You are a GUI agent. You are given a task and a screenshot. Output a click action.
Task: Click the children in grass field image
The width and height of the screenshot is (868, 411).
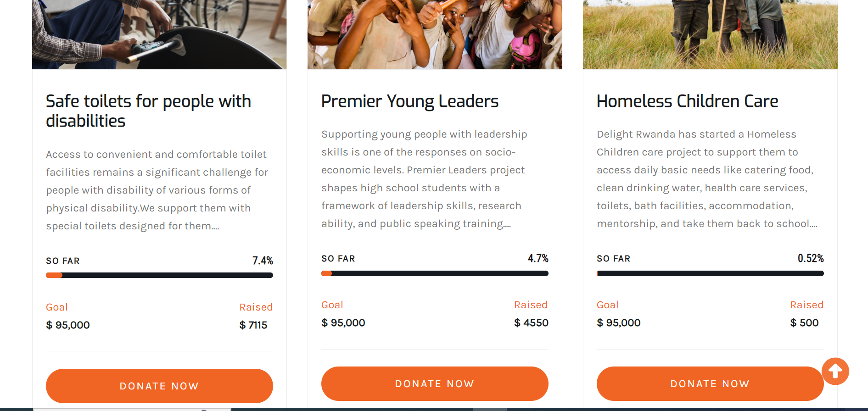(710, 34)
